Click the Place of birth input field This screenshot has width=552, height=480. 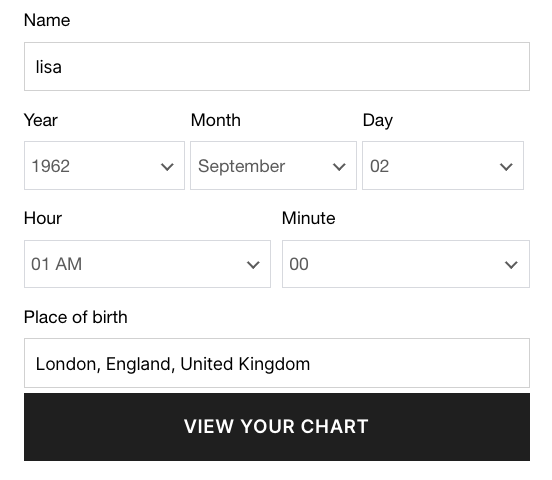coord(277,363)
